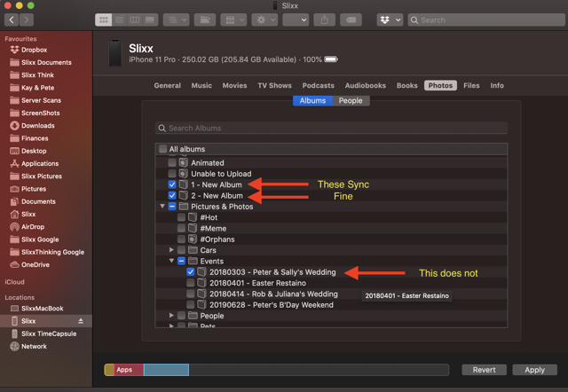
Task: Click the Finder toolbar Search field
Action: [486, 20]
